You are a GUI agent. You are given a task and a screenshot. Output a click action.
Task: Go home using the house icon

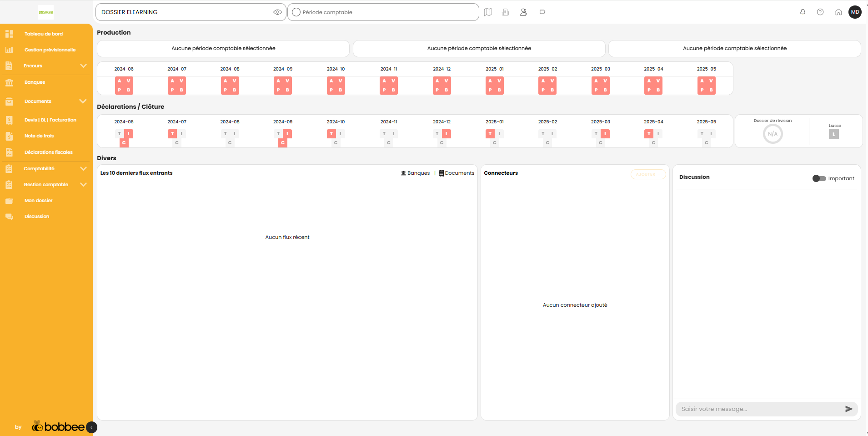838,12
